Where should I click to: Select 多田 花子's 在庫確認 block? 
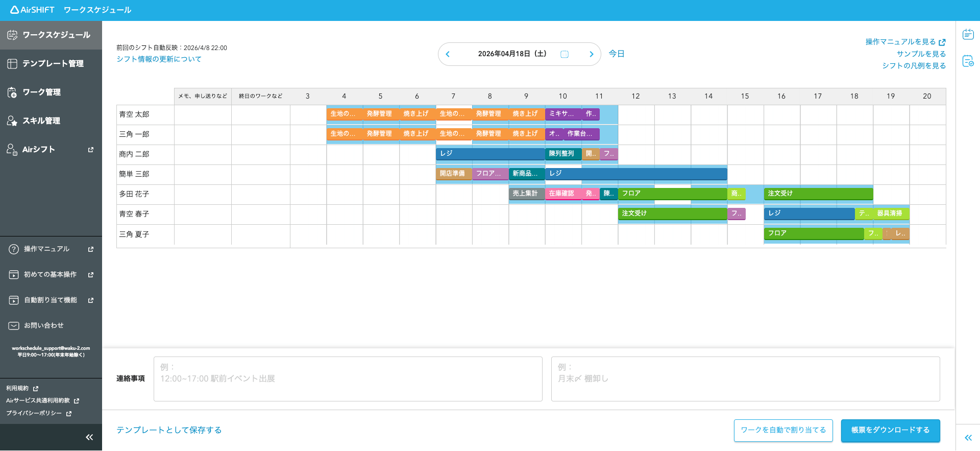click(563, 194)
